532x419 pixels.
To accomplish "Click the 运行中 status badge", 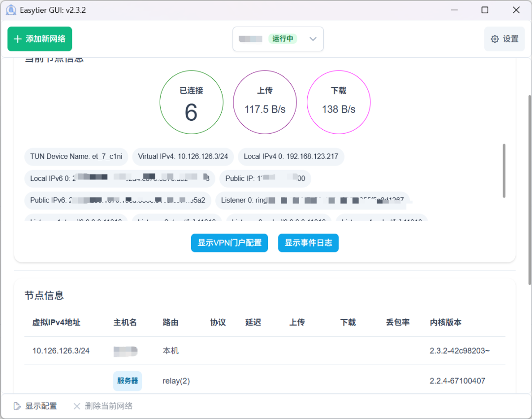I will [x=283, y=39].
